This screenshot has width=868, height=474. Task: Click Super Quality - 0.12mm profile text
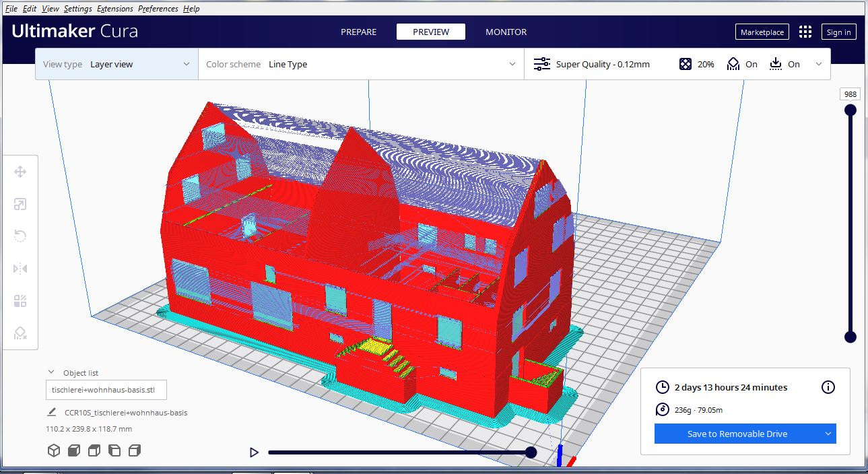pos(603,64)
